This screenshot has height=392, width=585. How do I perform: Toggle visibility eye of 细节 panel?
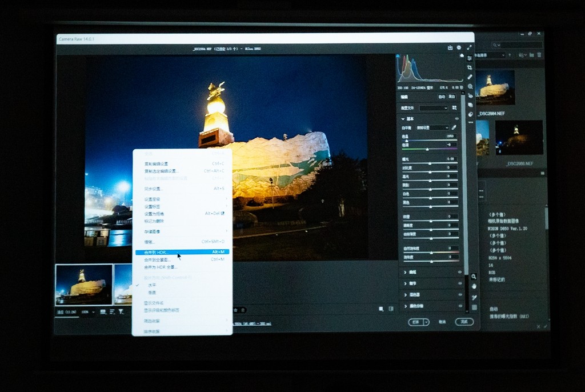point(459,283)
